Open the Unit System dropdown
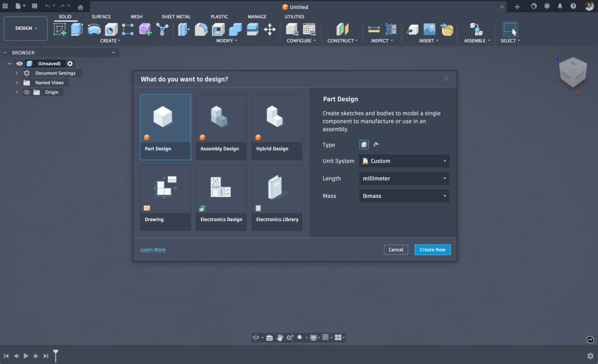This screenshot has height=364, width=598. (404, 161)
